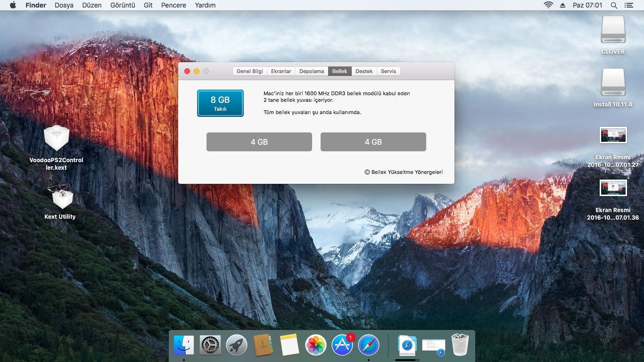Click the eject icon in menu bar
644x362 pixels.
[562, 5]
